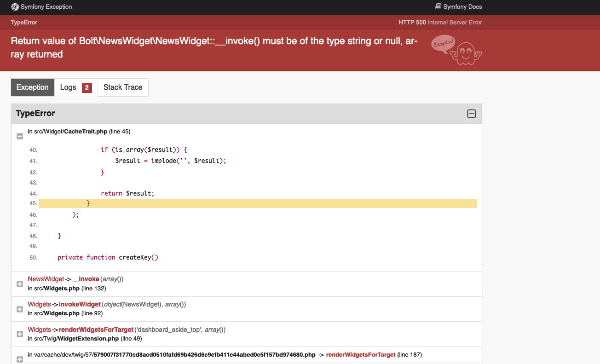Screen dimensions: 600x364
Task: Click the twig cache file name ending 974680.php
Action: coord(204,355)
